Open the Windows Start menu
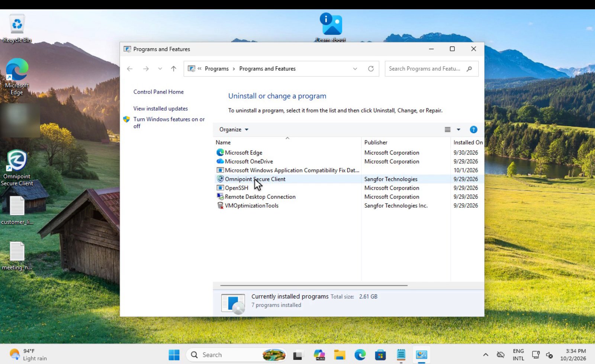 click(x=174, y=355)
